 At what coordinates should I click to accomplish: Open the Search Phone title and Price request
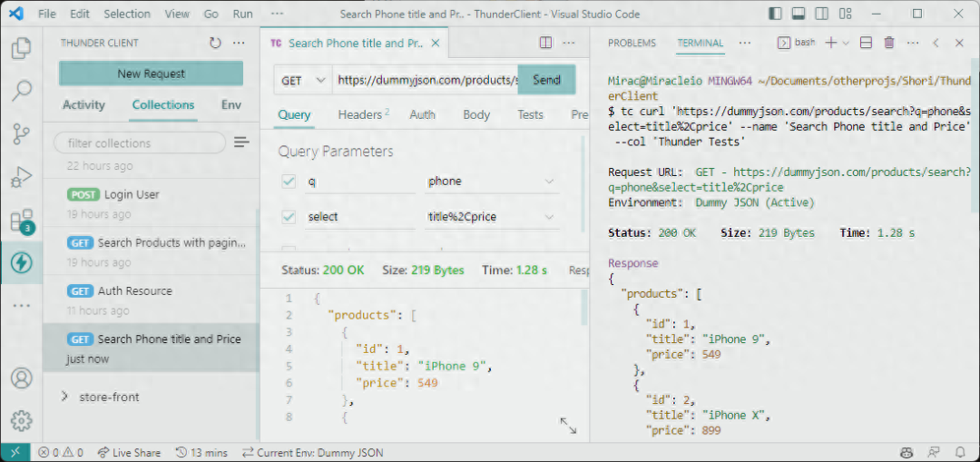(x=150, y=348)
